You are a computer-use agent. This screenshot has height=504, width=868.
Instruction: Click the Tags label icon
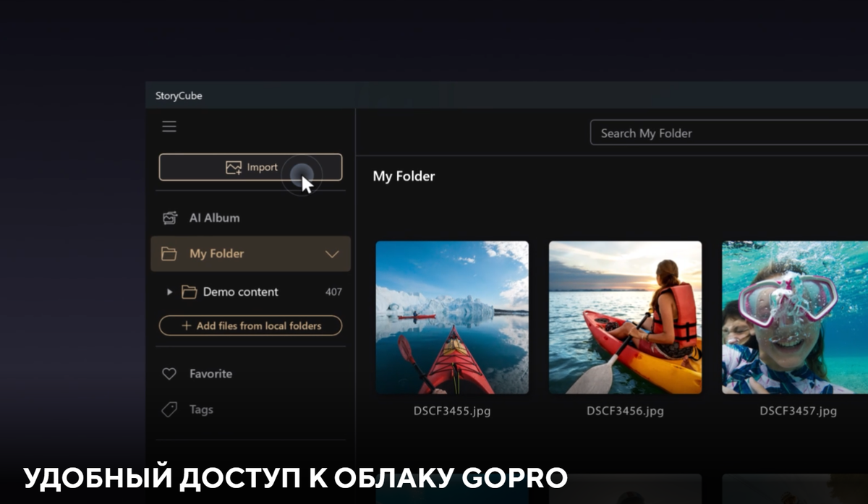[x=169, y=410]
